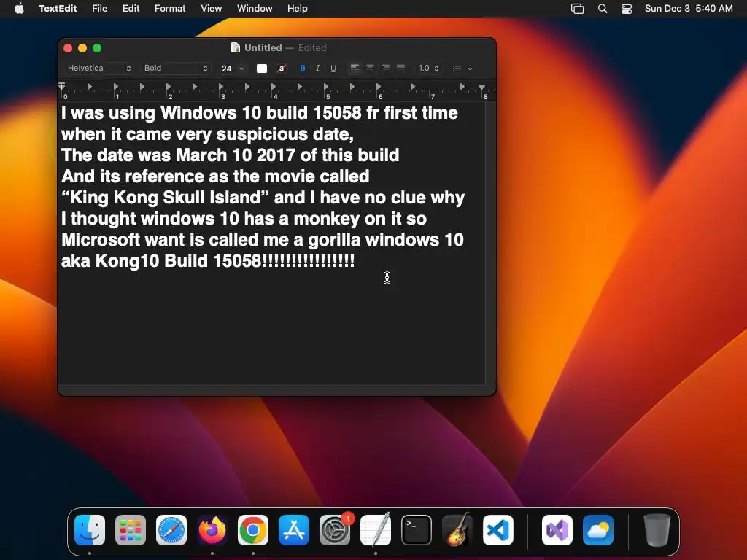
Task: Open Terminal from the Dock
Action: [417, 530]
